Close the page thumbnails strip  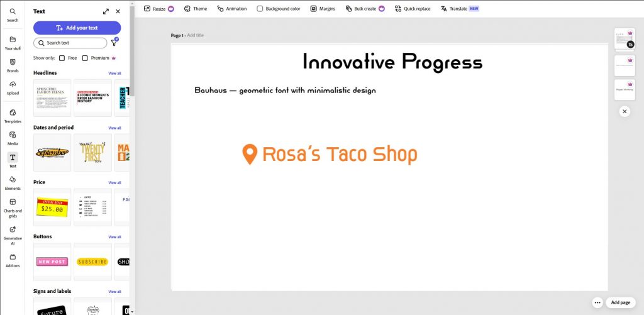[x=625, y=111]
